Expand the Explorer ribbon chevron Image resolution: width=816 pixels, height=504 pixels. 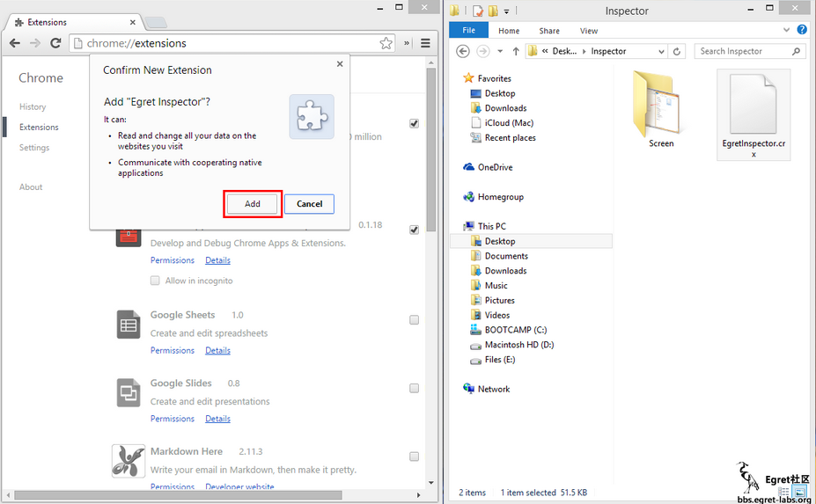(x=786, y=30)
